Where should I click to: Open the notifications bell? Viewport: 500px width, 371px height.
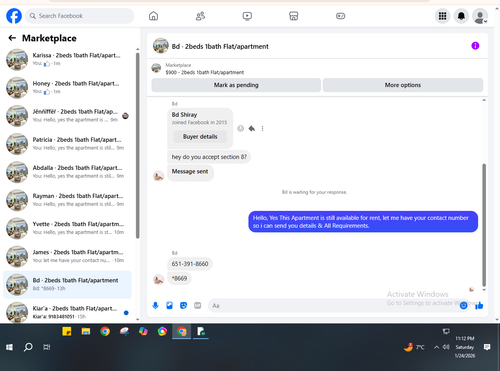pyautogui.click(x=461, y=16)
